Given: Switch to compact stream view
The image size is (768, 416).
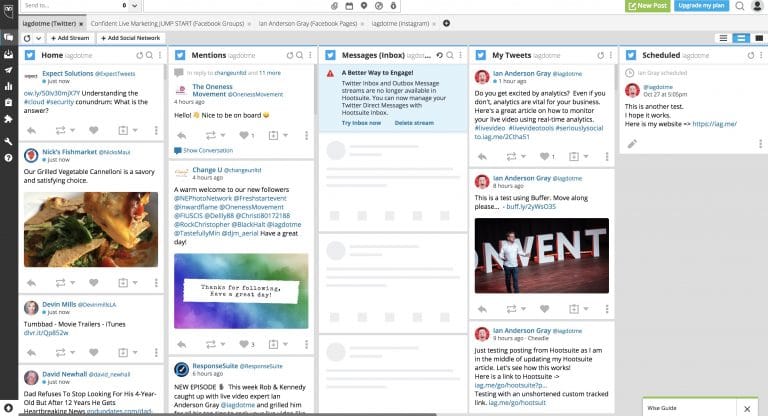Looking at the screenshot, I should tap(723, 38).
